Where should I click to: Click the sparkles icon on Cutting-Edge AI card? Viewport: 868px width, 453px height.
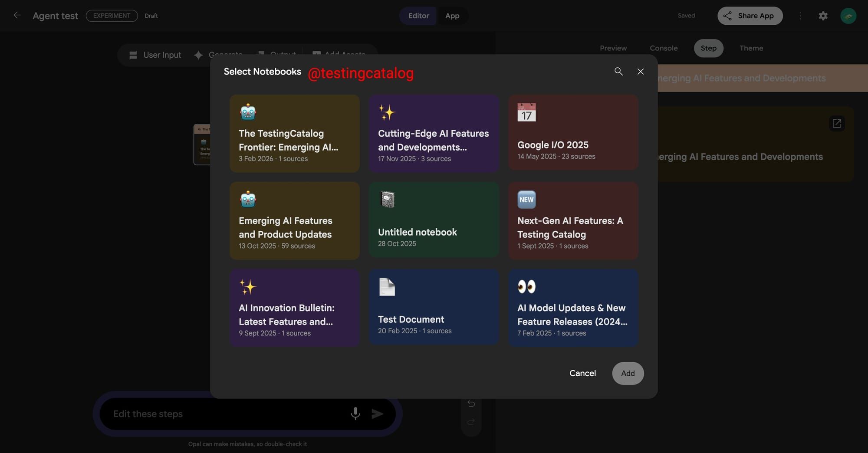[387, 112]
